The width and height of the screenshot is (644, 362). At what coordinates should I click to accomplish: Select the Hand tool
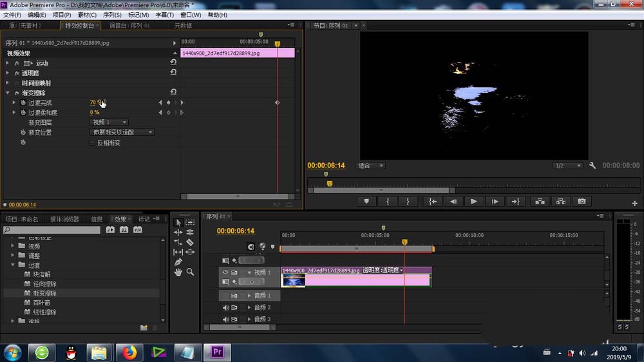pos(178,272)
